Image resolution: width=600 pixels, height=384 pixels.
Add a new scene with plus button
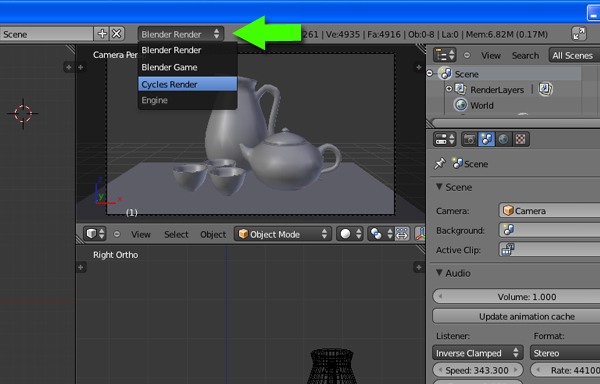point(102,34)
